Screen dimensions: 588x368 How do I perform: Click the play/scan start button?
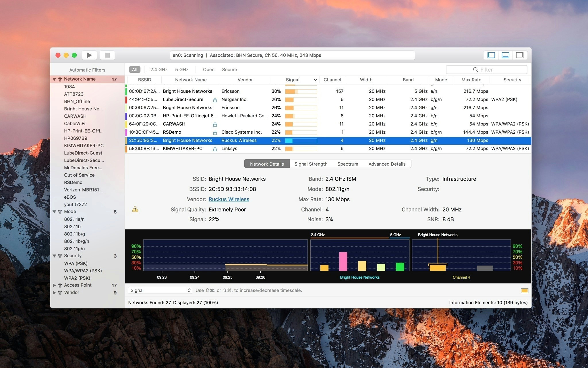(90, 55)
